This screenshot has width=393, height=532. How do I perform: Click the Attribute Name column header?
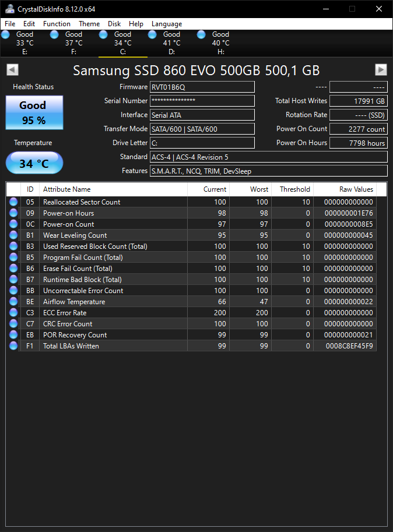coord(113,189)
